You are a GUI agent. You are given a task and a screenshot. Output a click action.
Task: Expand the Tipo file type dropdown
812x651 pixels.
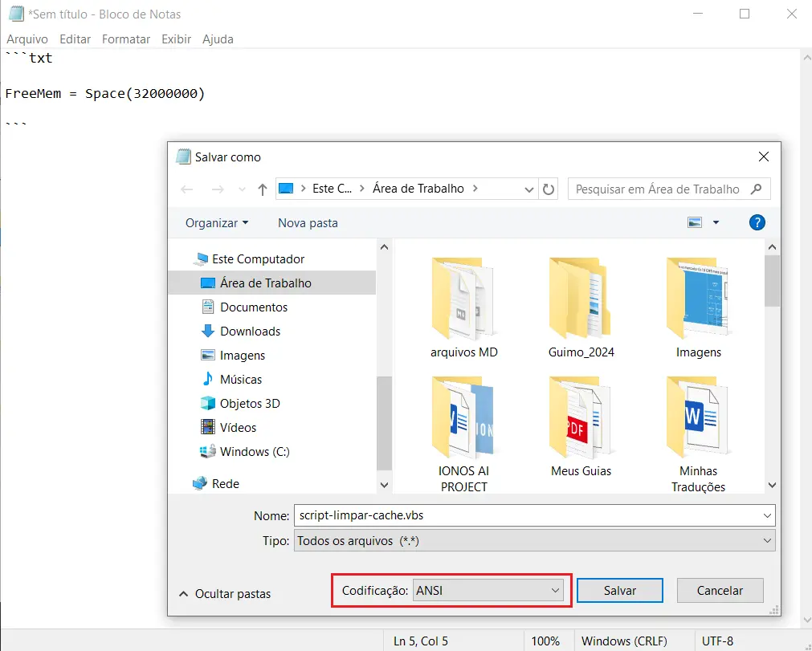534,541
